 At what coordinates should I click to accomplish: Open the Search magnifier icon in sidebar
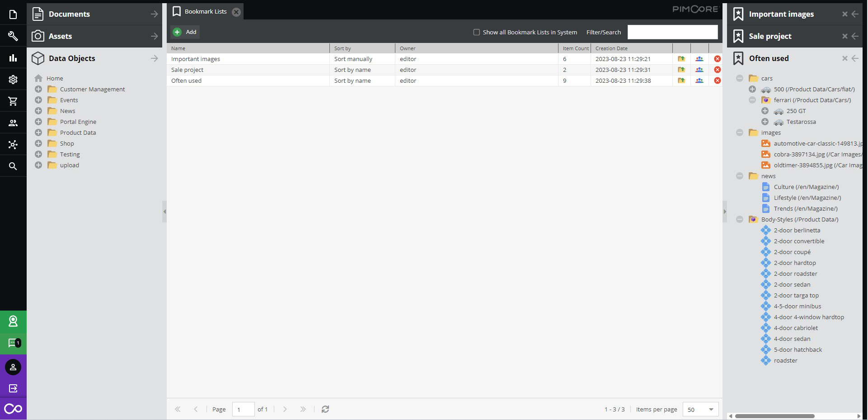[13, 166]
